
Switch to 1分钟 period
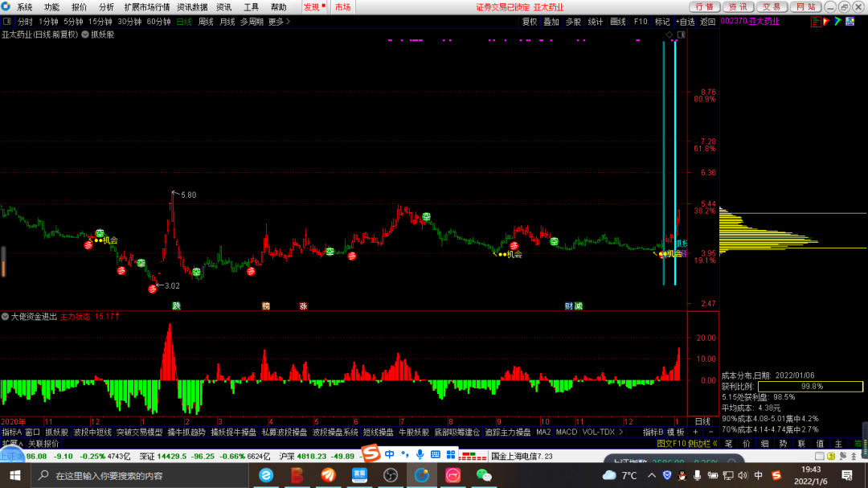click(48, 22)
